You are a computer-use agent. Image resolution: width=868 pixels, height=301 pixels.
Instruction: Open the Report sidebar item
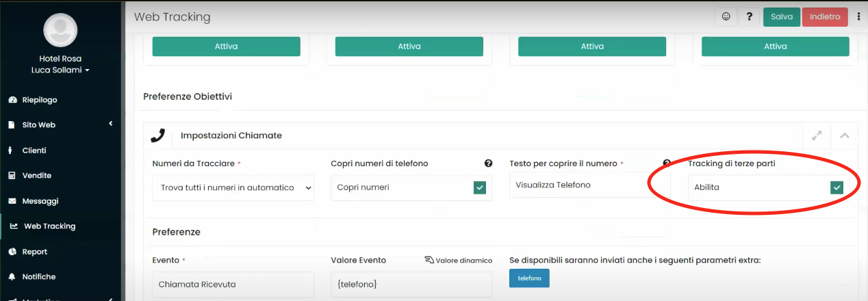[x=34, y=252]
